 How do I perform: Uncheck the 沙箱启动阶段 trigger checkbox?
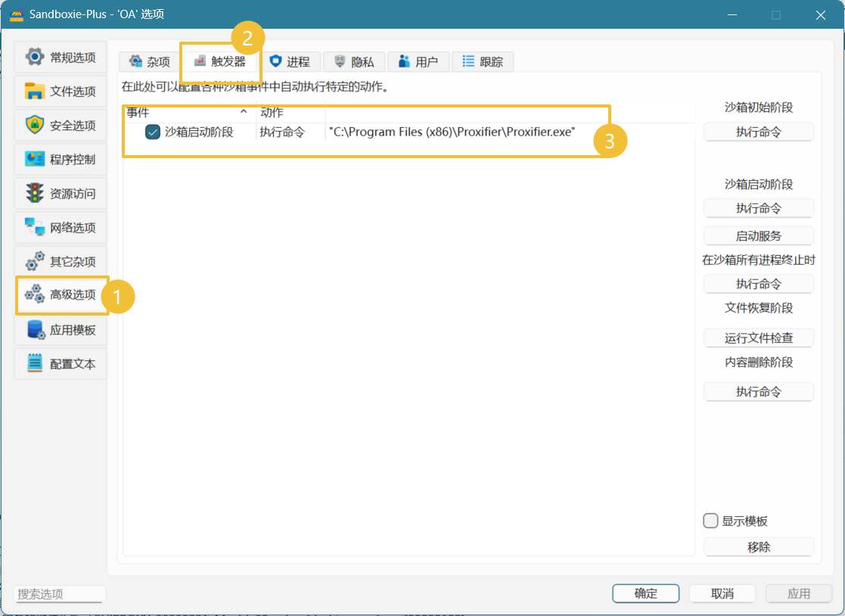[x=153, y=132]
